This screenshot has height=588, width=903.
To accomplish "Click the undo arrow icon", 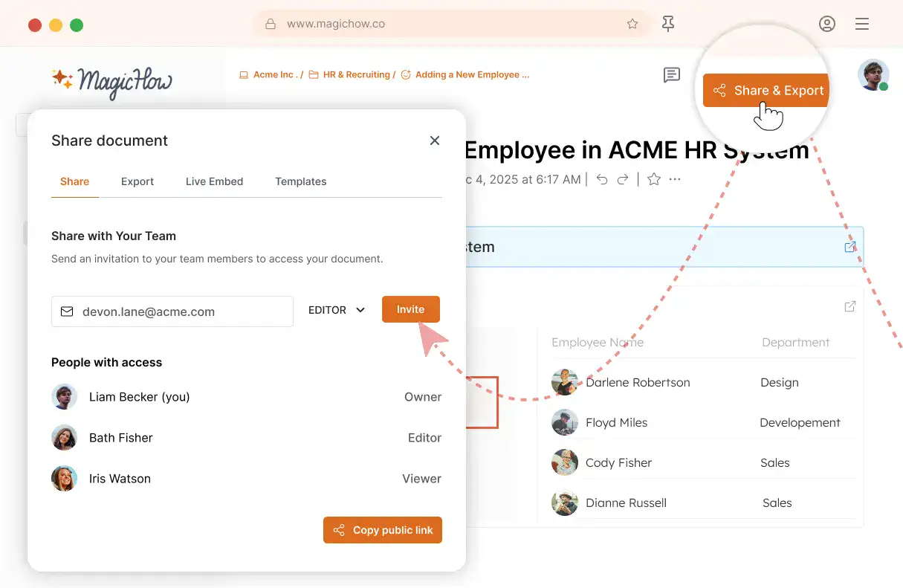I will 602,179.
